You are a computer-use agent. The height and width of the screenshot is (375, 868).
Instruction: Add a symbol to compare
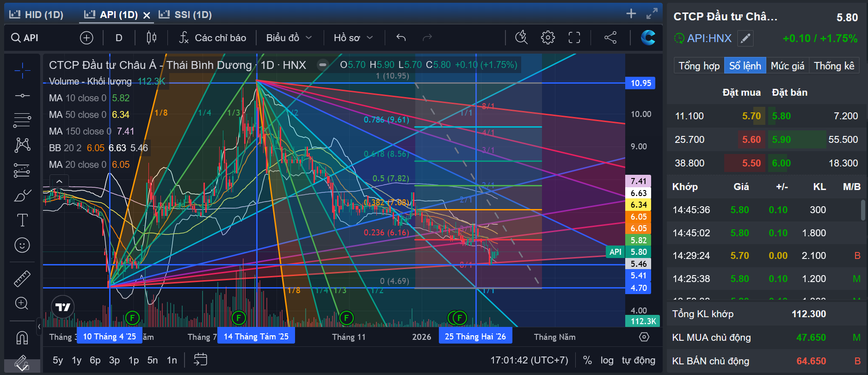[x=86, y=38]
